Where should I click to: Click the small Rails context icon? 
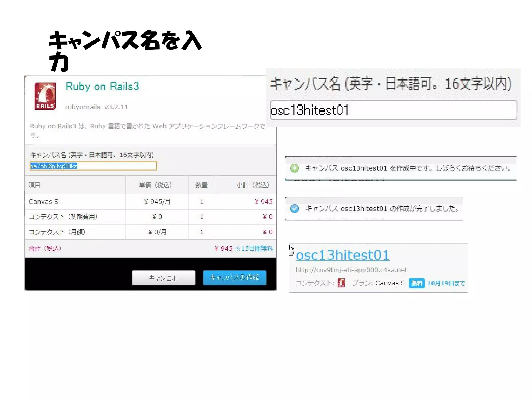(341, 283)
